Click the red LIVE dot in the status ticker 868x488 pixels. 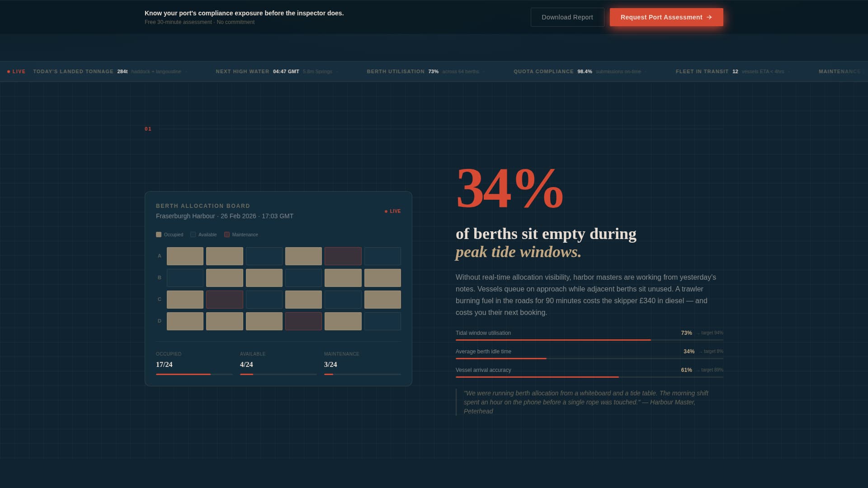pyautogui.click(x=9, y=71)
